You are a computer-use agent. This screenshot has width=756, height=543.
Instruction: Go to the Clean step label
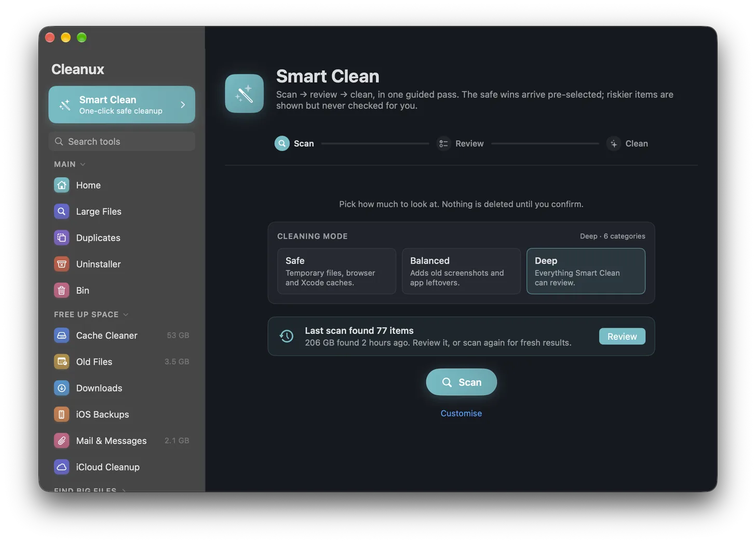637,143
